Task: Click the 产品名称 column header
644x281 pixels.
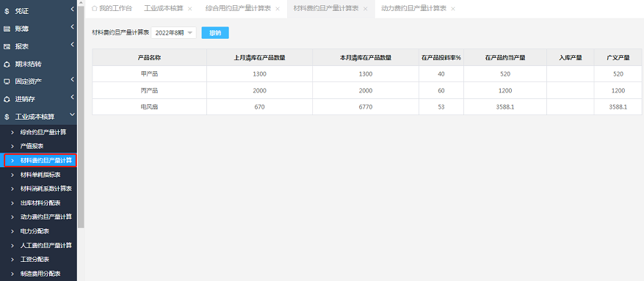Action: tap(149, 58)
